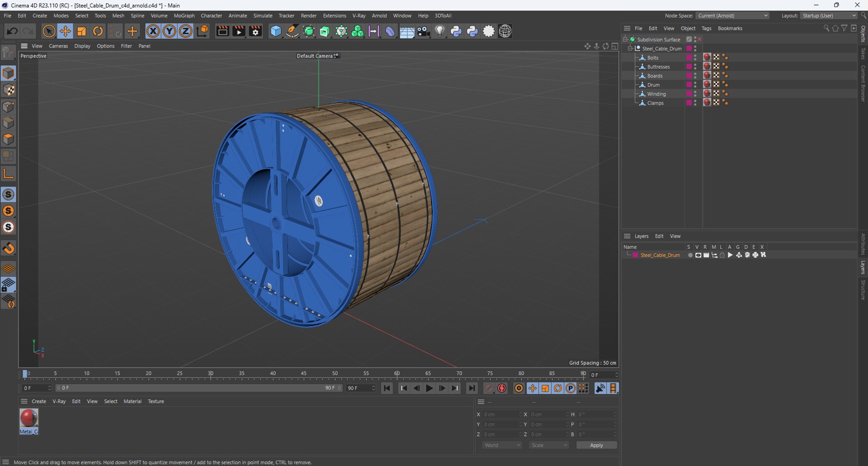The width and height of the screenshot is (868, 466).
Task: Render view with clapperboard icon
Action: pyautogui.click(x=222, y=31)
